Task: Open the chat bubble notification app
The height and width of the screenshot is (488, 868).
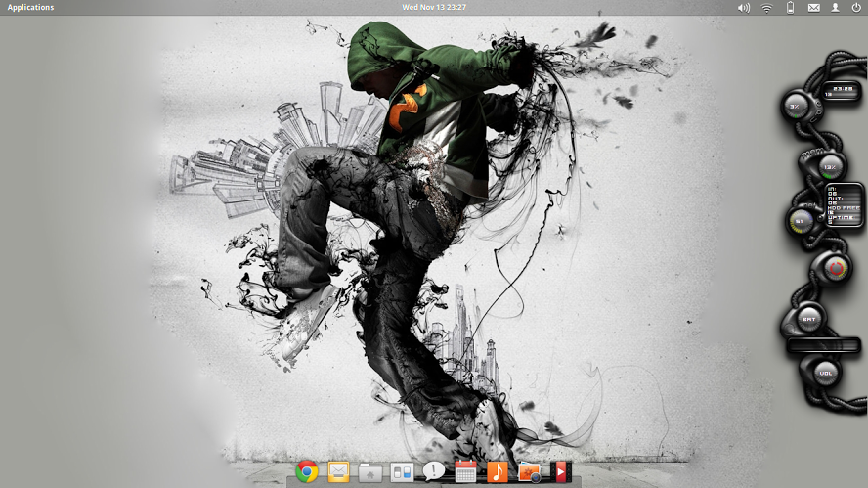Action: coord(433,471)
